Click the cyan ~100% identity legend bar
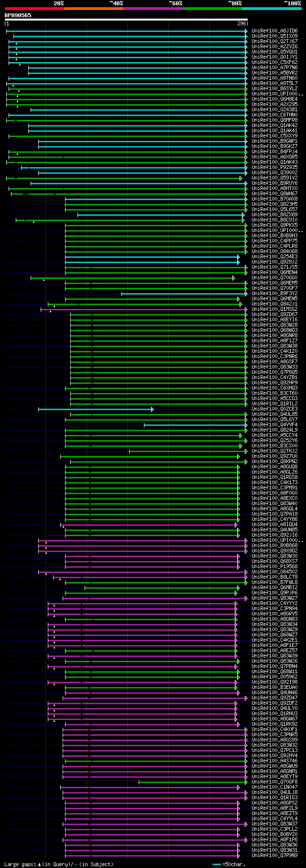 point(272,8)
